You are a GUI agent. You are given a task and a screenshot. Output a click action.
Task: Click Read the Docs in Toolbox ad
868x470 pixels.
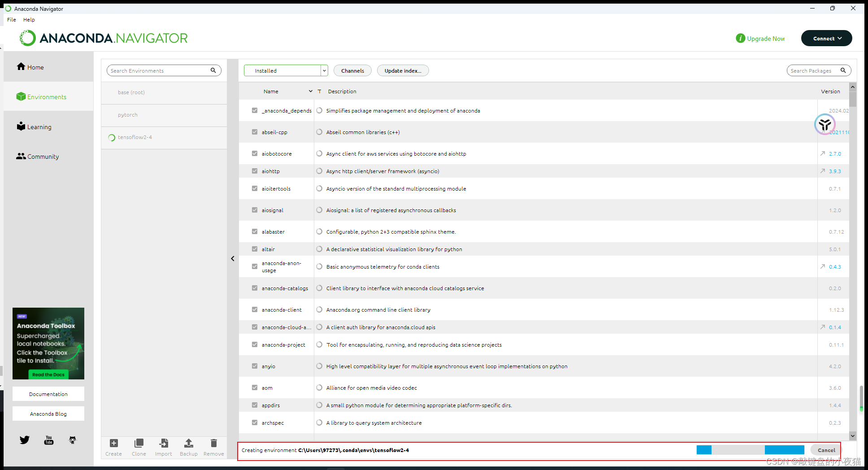(x=48, y=374)
